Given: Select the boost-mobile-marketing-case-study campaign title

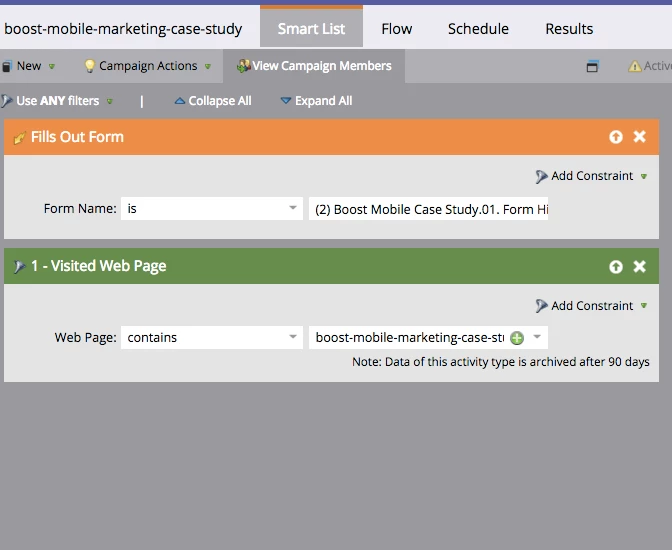Looking at the screenshot, I should point(123,29).
